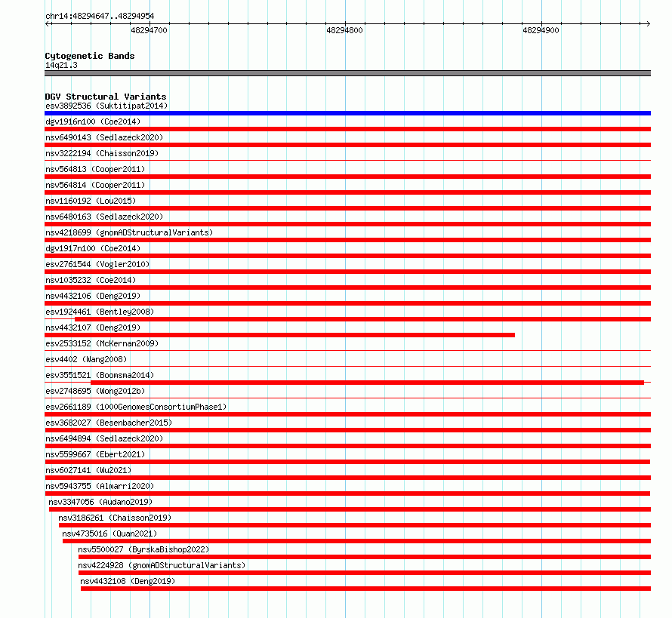Open variant esv2533152 (McKernan2009)
Viewport: 672px width, 618px height.
coord(102,343)
